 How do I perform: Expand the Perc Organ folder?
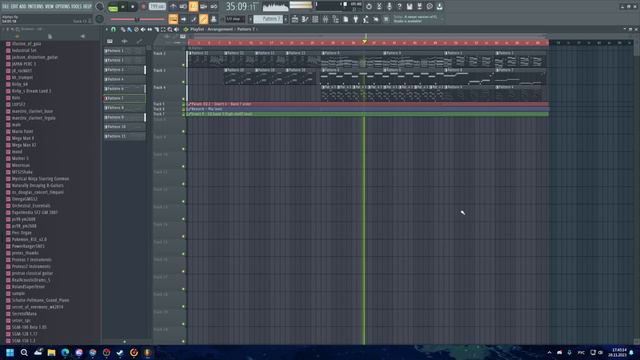(22, 233)
